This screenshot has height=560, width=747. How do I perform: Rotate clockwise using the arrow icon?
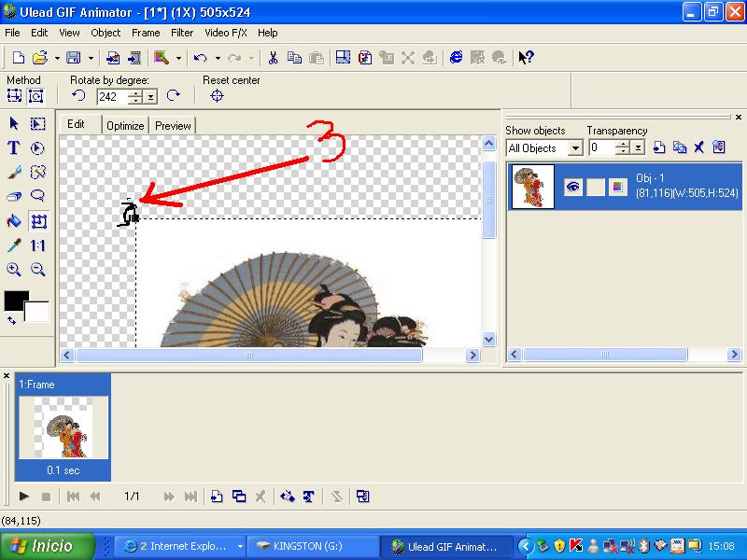point(174,96)
